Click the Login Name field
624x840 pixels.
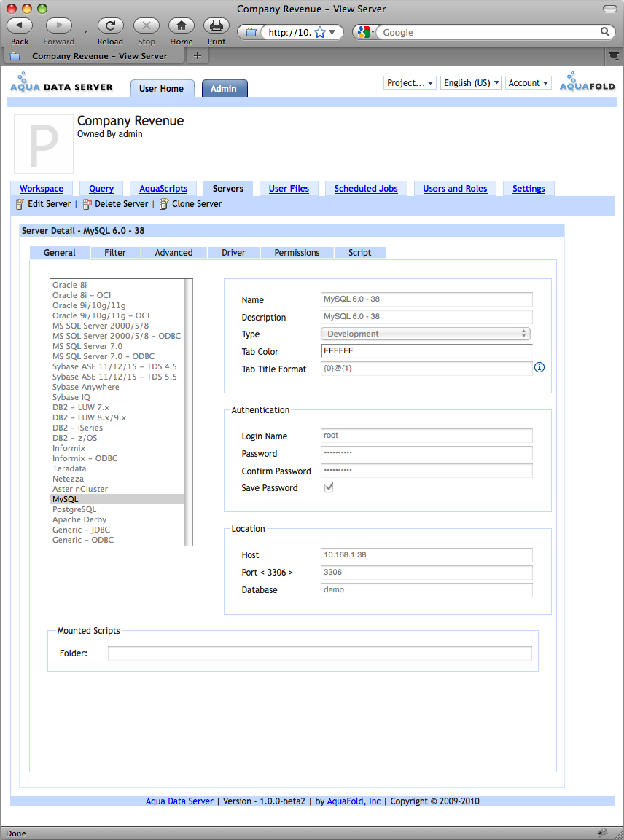(x=426, y=436)
